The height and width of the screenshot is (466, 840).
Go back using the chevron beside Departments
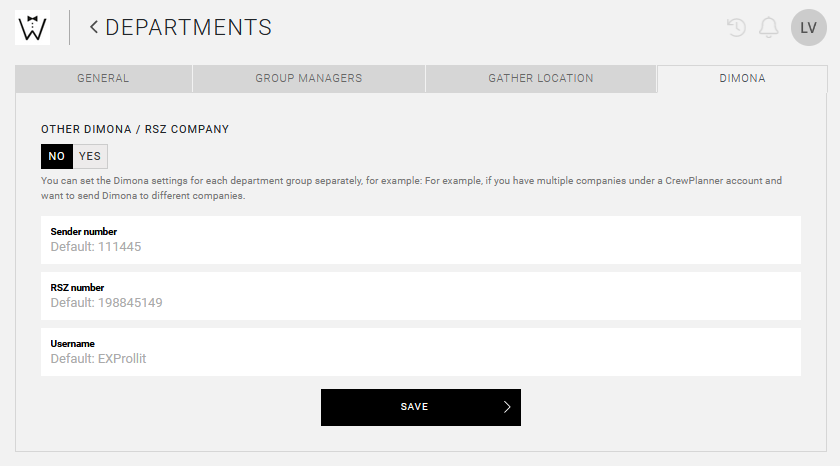click(94, 27)
